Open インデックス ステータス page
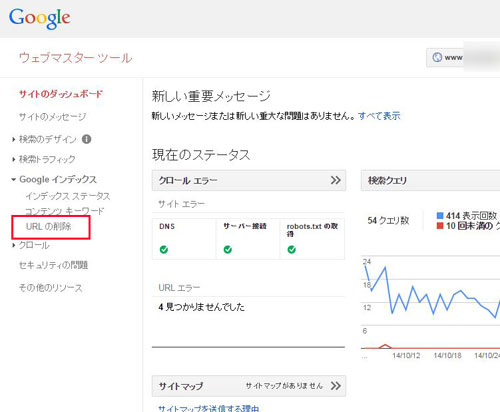Viewport: 500px width, 412px height. (68, 196)
